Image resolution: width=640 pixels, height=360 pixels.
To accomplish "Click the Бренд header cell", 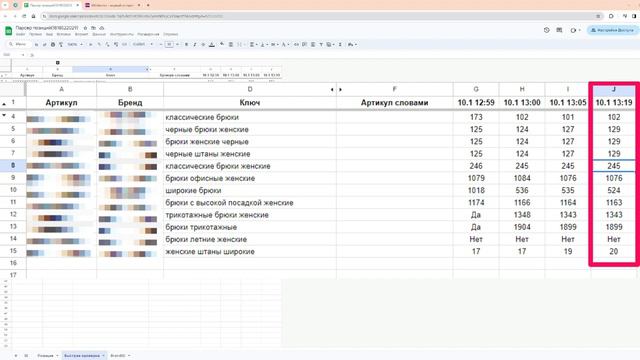I will (x=130, y=103).
